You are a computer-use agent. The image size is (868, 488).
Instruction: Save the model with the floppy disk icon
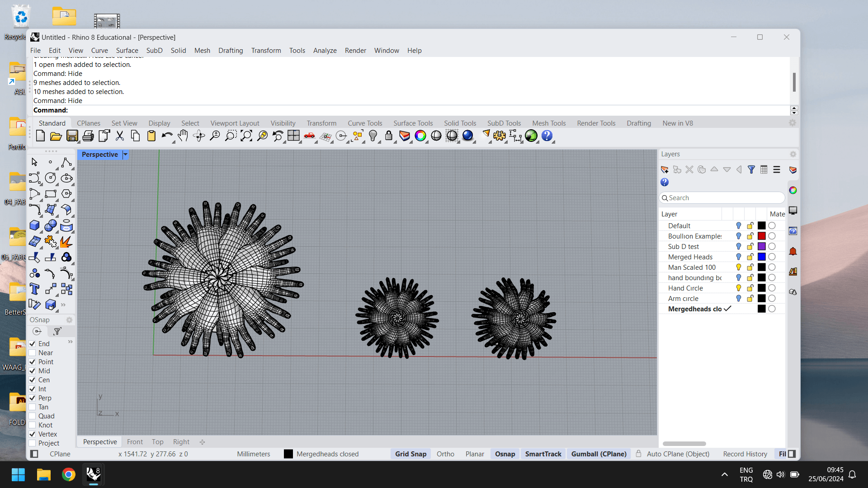point(72,136)
